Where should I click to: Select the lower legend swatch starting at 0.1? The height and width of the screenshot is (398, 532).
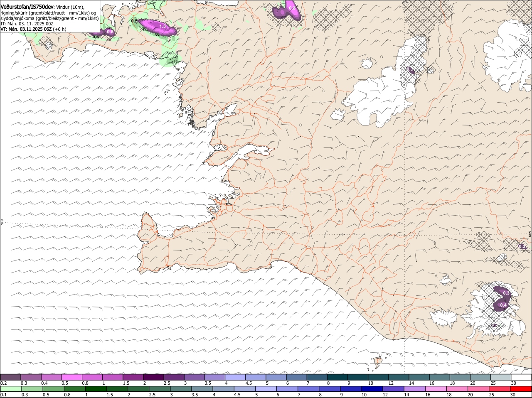[11, 389]
